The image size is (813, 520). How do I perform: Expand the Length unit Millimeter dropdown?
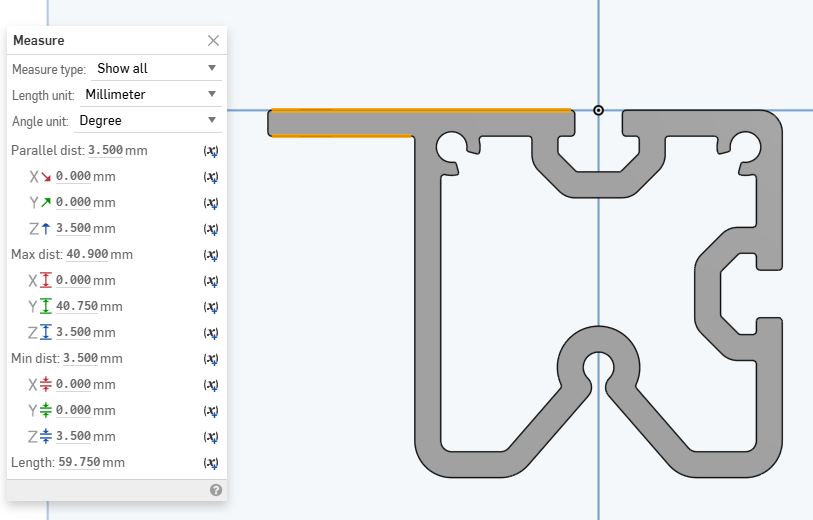point(150,95)
